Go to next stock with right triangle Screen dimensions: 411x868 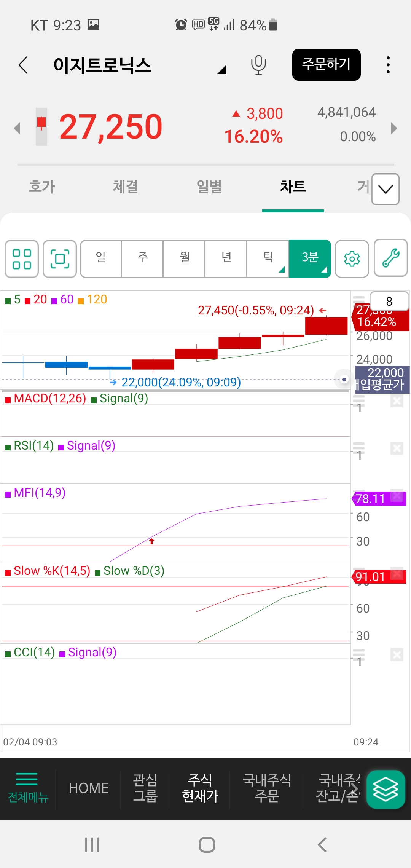(394, 128)
